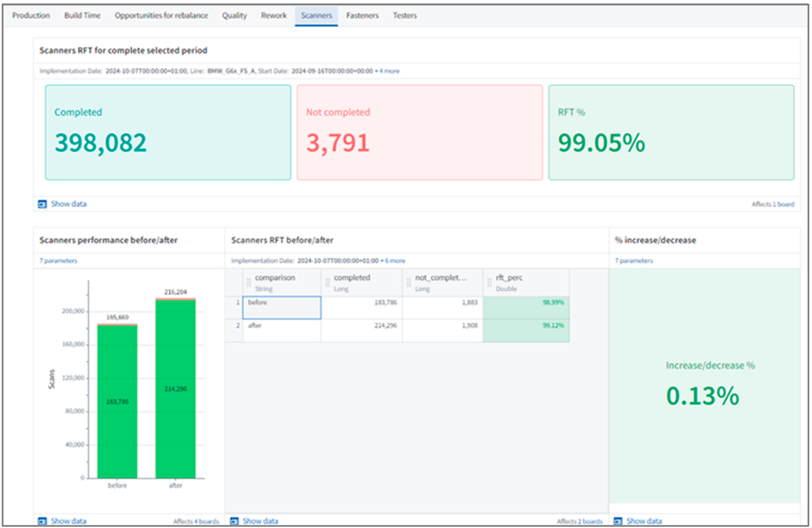Select row 2 number in the RFT table
812x528 pixels.
(238, 325)
